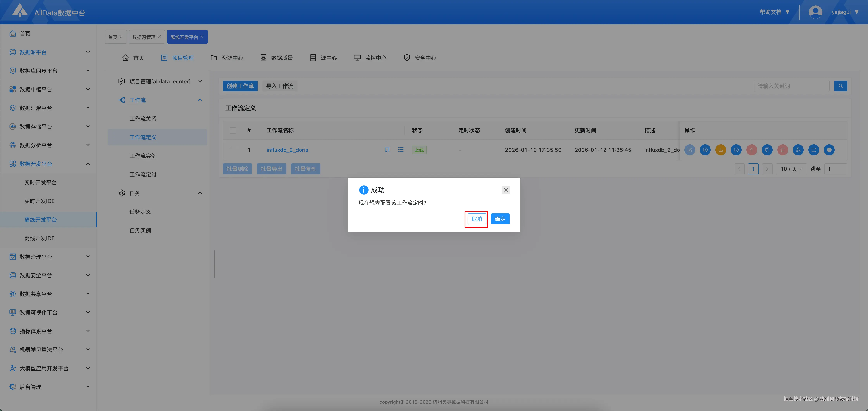Check the checkbox for row 1
Screen dimensions: 868x411
233,150
